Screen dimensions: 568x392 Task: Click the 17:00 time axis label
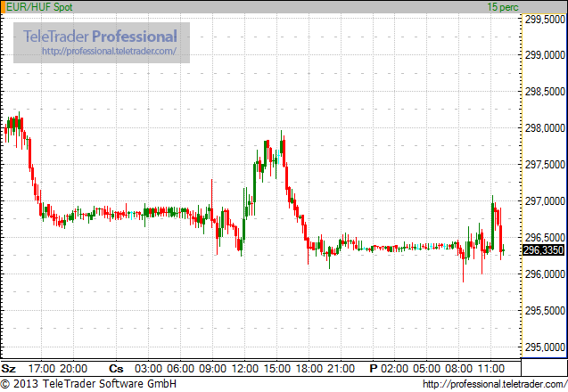(42, 369)
